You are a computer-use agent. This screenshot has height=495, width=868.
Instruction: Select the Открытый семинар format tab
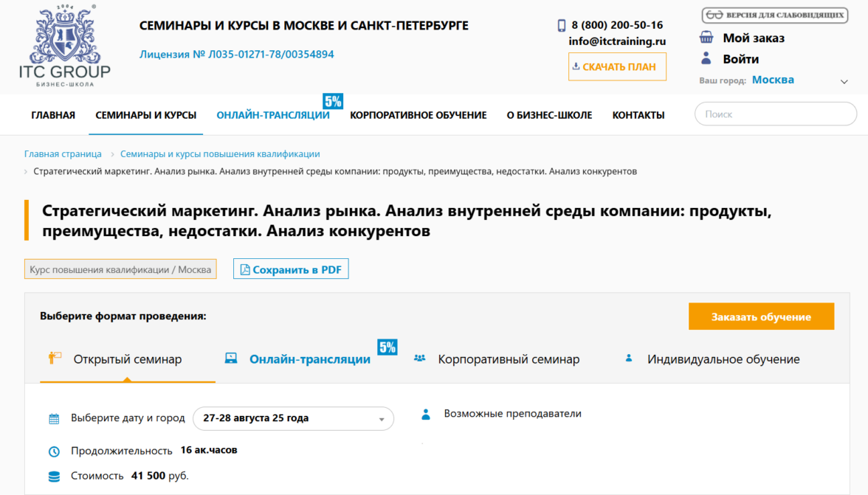127,359
